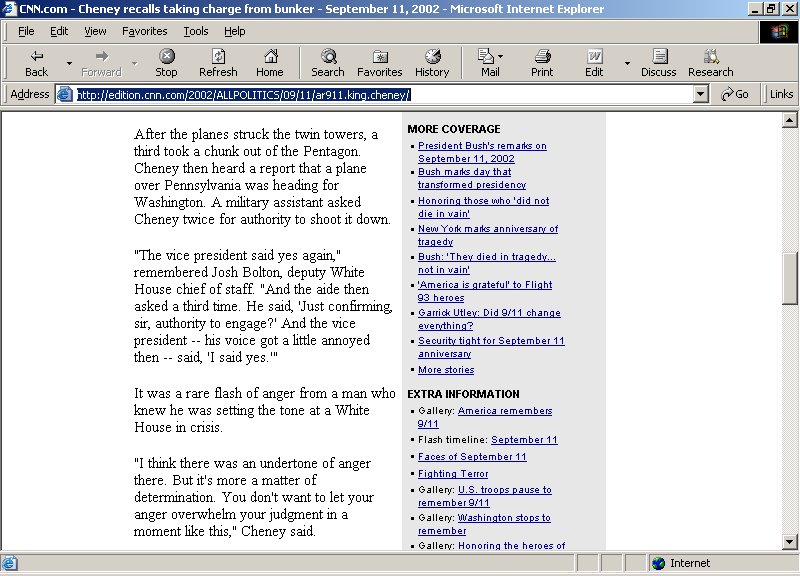Expand the Back button history dropdown arrow
The height and width of the screenshot is (576, 800).
(69, 63)
